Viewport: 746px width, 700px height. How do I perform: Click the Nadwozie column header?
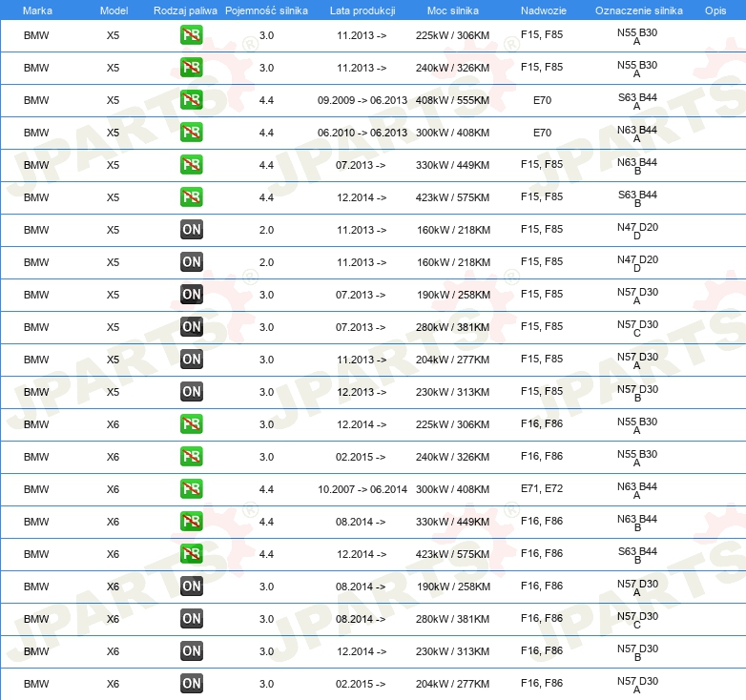point(544,10)
